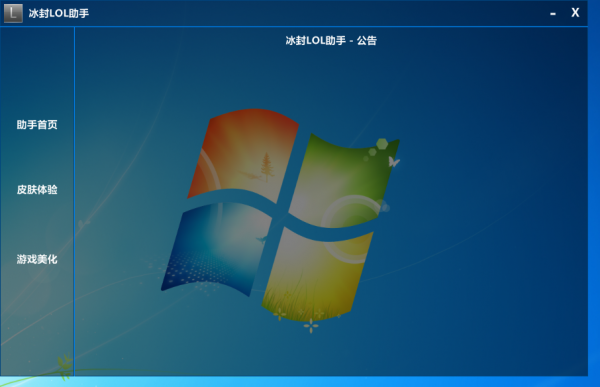Viewport: 600px width, 387px height.
Task: Close the 冰封LOL助手 window
Action: pyautogui.click(x=575, y=13)
